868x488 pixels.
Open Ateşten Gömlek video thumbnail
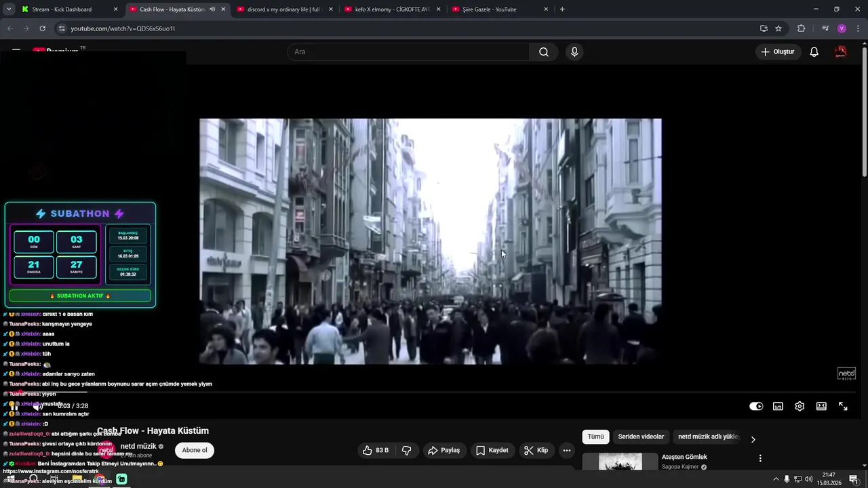620,462
